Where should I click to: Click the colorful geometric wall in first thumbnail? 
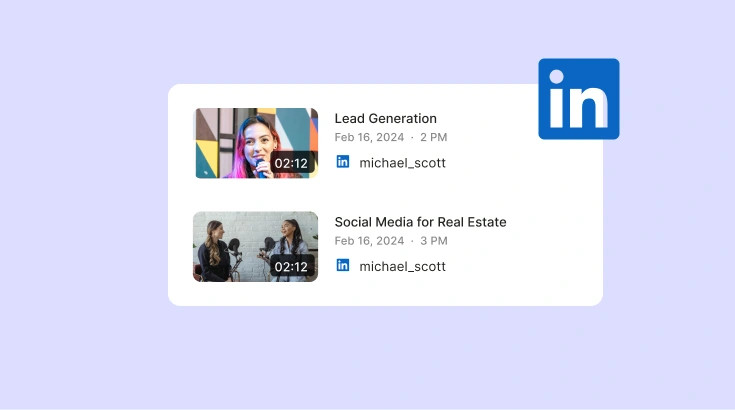[209, 143]
